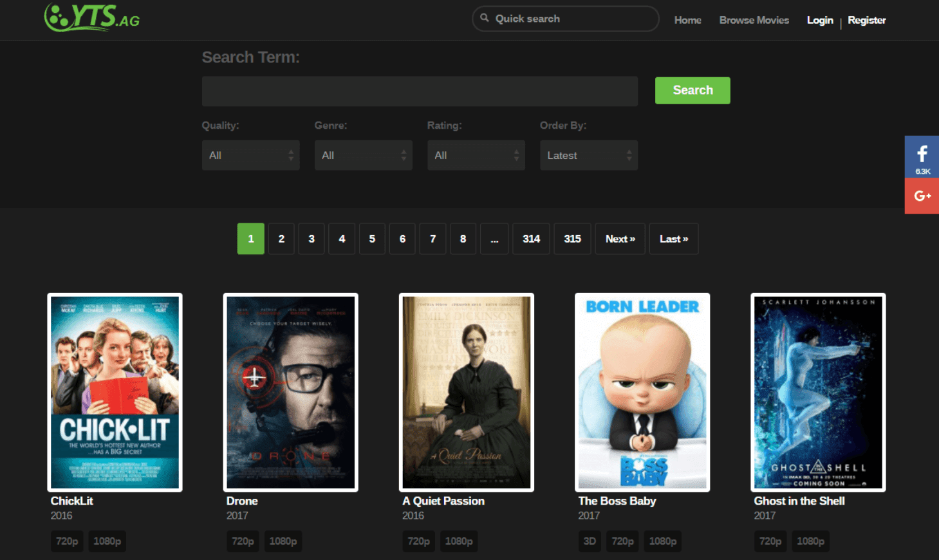Share on Google Plus via sidebar icon
The image size is (939, 560).
(x=922, y=196)
